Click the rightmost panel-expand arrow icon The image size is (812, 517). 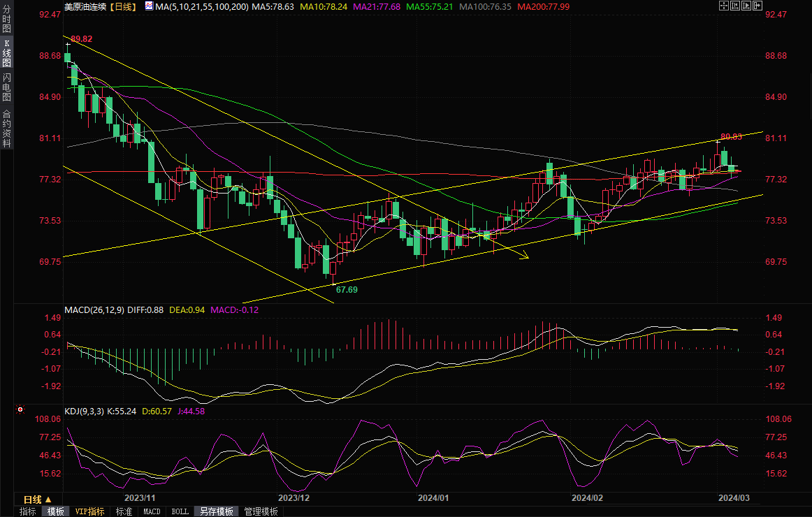point(758,6)
